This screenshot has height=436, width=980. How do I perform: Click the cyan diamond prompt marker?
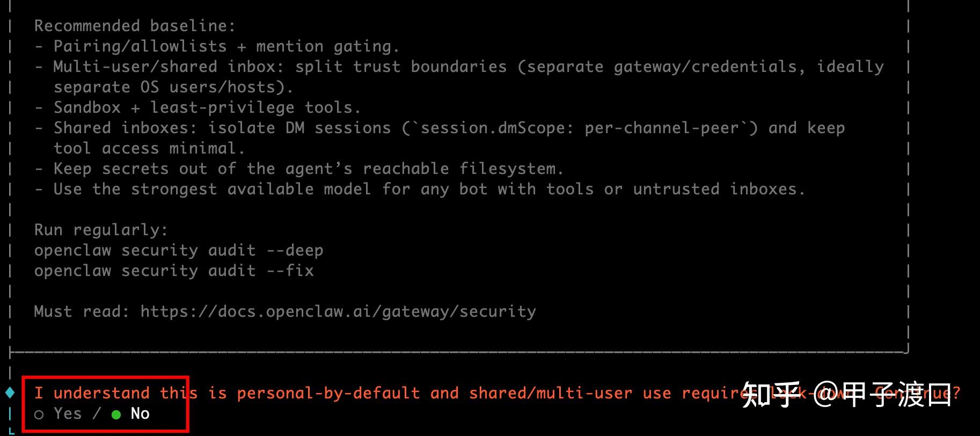10,393
